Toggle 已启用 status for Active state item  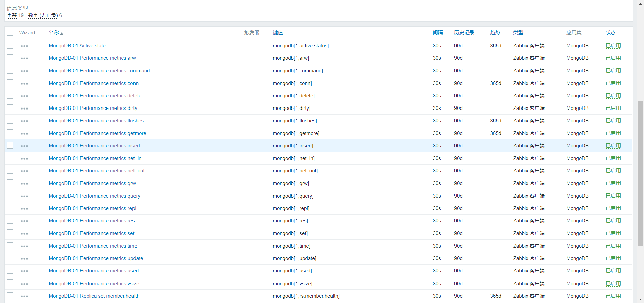point(613,46)
